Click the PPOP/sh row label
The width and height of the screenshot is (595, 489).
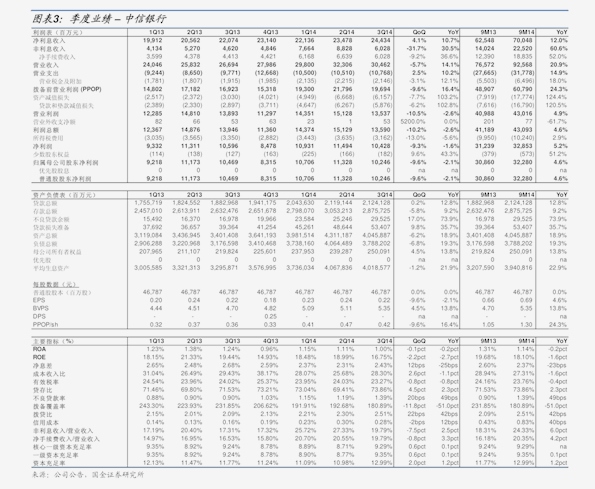46,325
